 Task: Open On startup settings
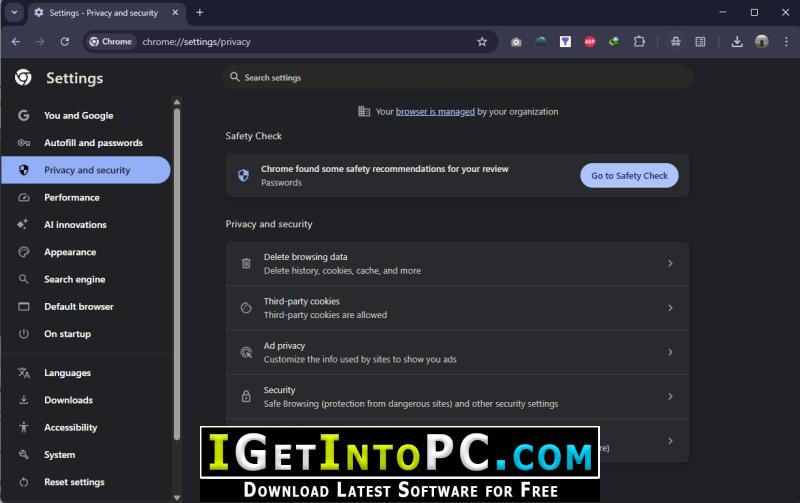coord(87,334)
